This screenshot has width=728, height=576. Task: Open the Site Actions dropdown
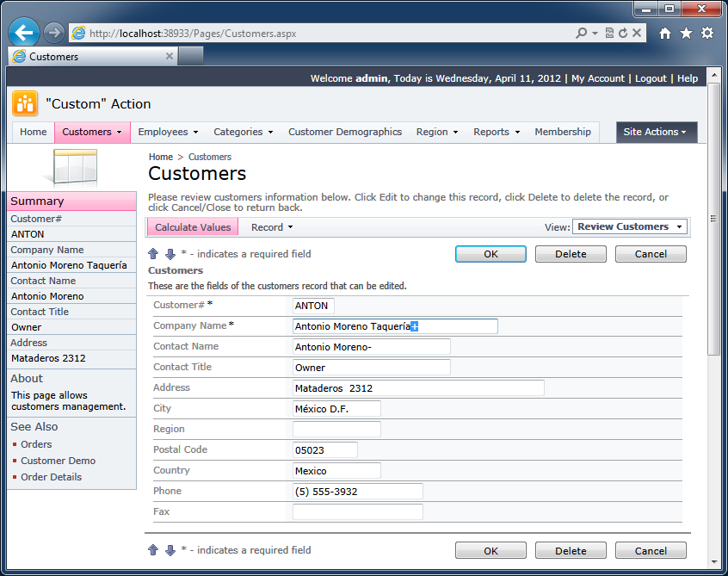657,132
